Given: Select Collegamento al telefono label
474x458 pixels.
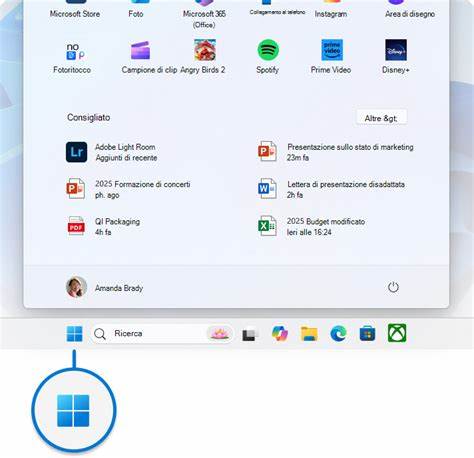Looking at the screenshot, I should point(277,12).
